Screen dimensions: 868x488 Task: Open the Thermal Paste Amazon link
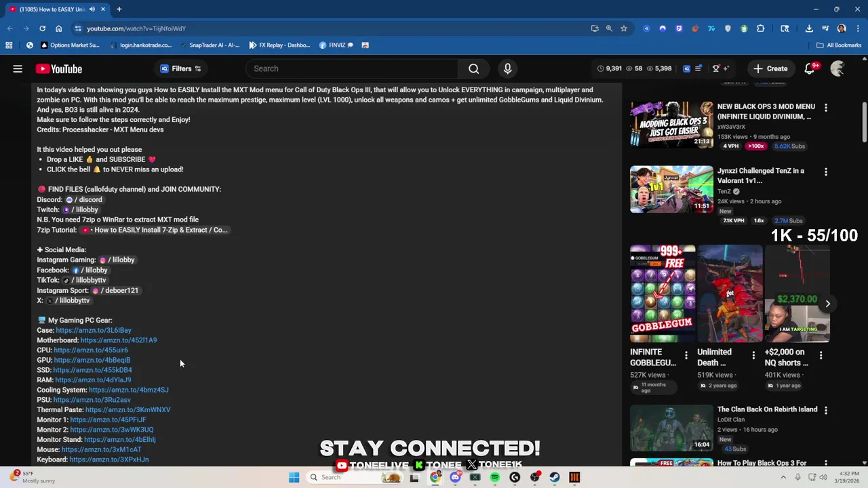(x=128, y=409)
